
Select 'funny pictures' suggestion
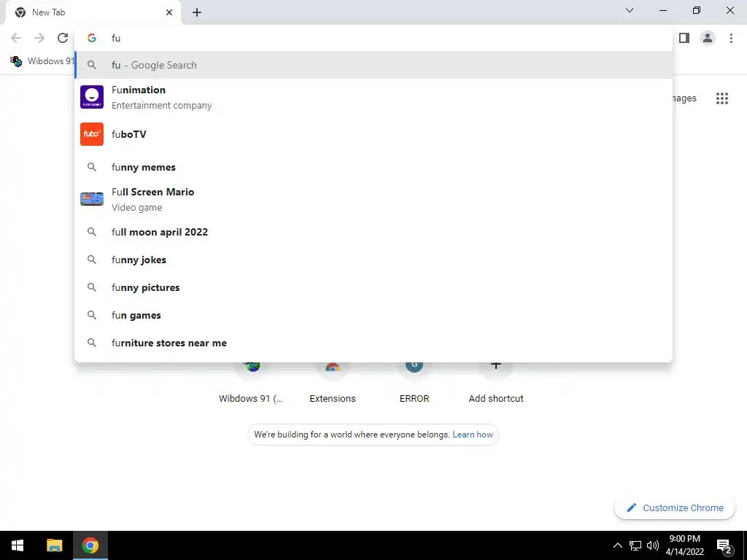pos(373,287)
